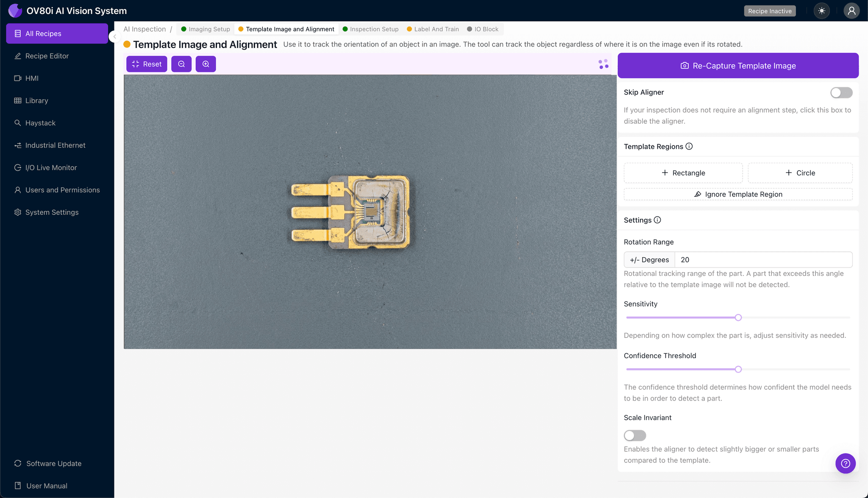This screenshot has height=498, width=868.
Task: Click the Rotation Range degrees input
Action: 763,260
